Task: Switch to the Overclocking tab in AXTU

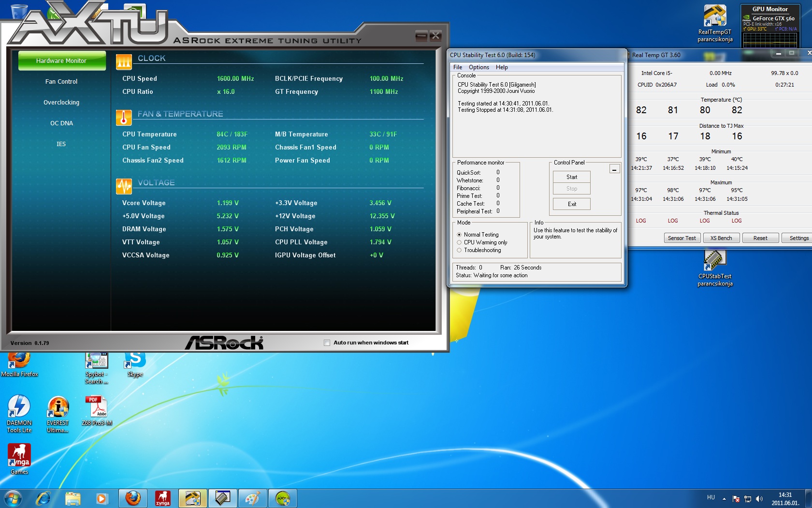Action: [61, 103]
